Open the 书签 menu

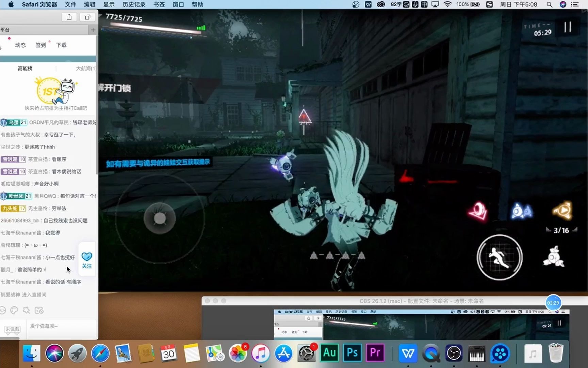[159, 4]
